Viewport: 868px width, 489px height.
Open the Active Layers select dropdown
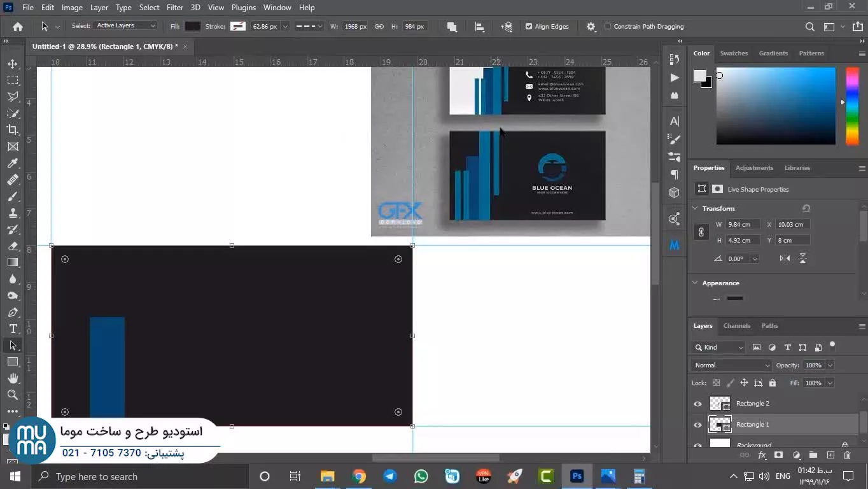(x=125, y=26)
